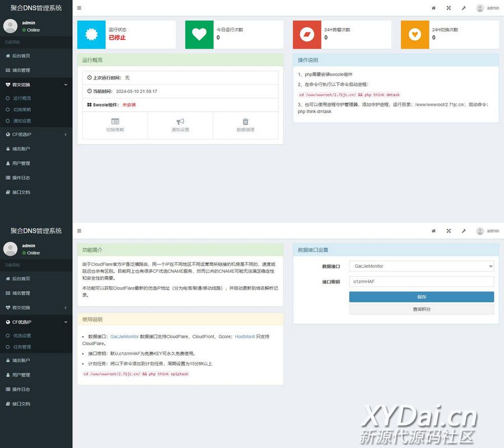Click the orange 24H切换次数 heart icon
Screen dimensions: 504x448
pyautogui.click(x=414, y=35)
